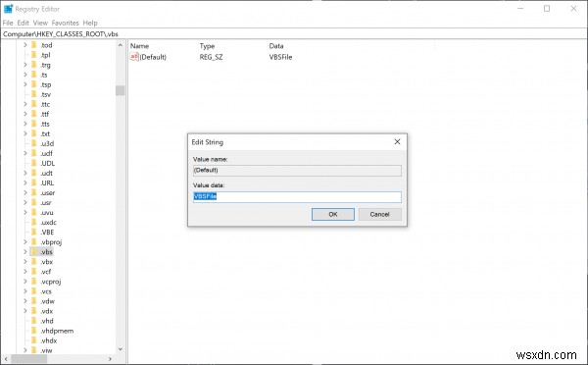Expand the .ttc key
The width and height of the screenshot is (588, 365).
point(25,104)
